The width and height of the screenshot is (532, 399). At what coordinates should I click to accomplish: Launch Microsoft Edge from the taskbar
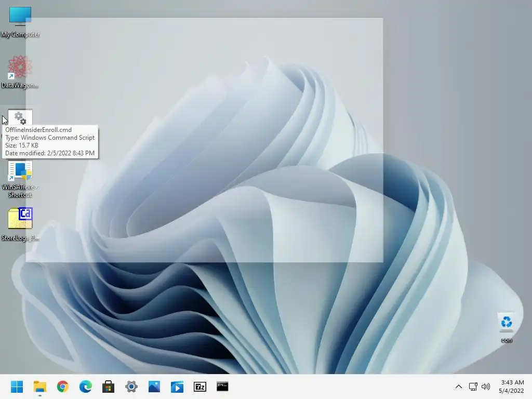86,387
